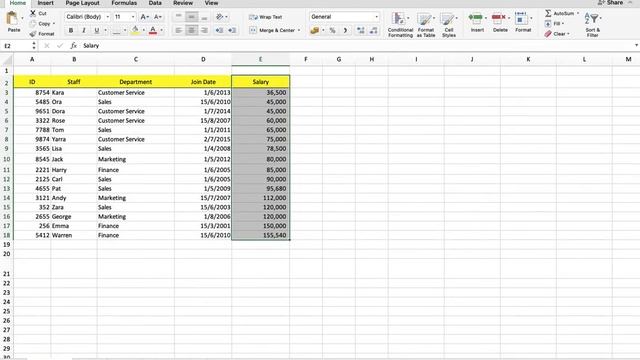This screenshot has height=360, width=640.
Task: Switch to the Page Layout tab
Action: click(82, 3)
